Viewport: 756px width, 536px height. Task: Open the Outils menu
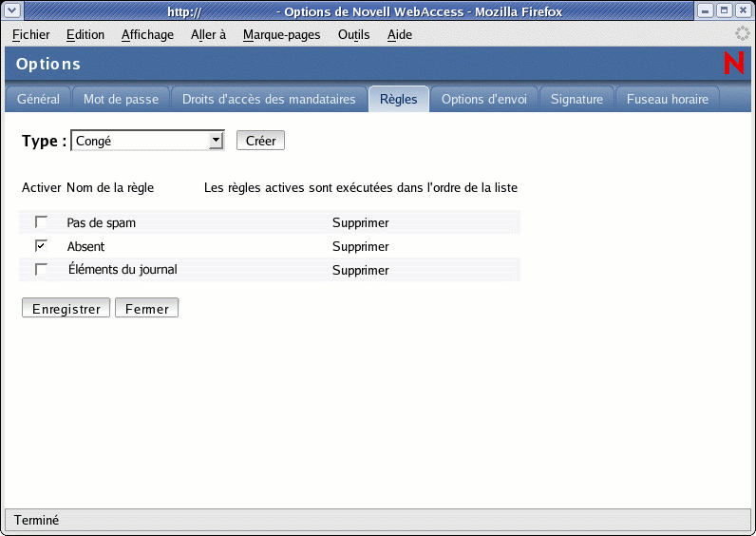[x=354, y=35]
